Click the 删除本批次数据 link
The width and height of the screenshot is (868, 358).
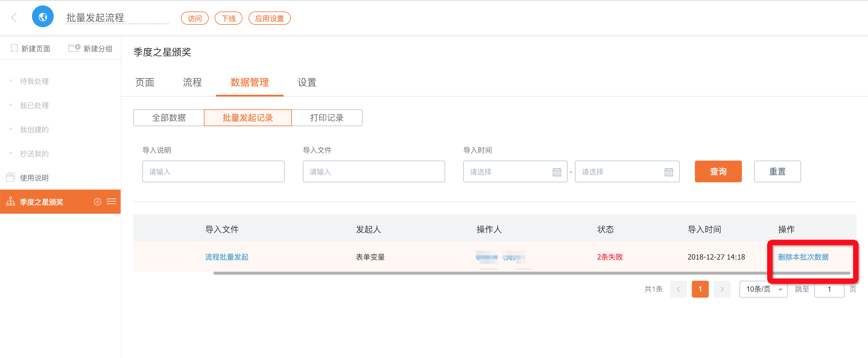803,257
